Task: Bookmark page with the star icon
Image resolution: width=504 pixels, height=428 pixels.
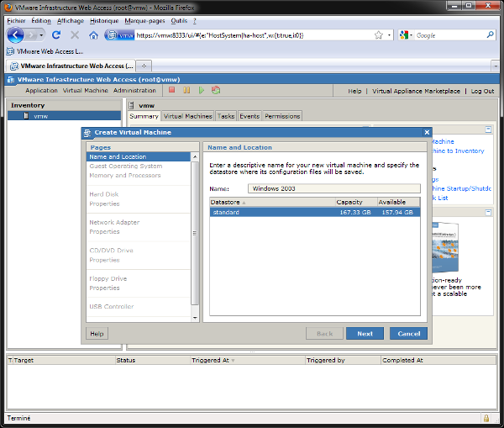Action: click(x=379, y=35)
